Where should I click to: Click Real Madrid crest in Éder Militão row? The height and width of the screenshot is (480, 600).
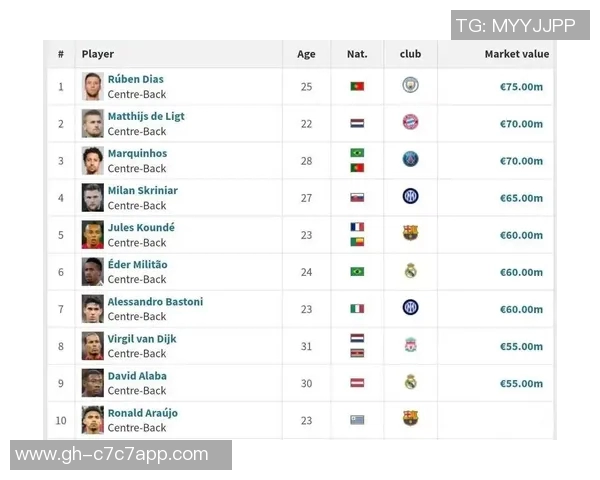[x=410, y=271]
